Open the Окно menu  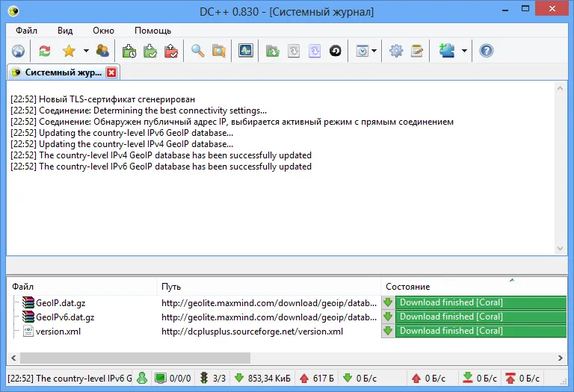coord(104,31)
